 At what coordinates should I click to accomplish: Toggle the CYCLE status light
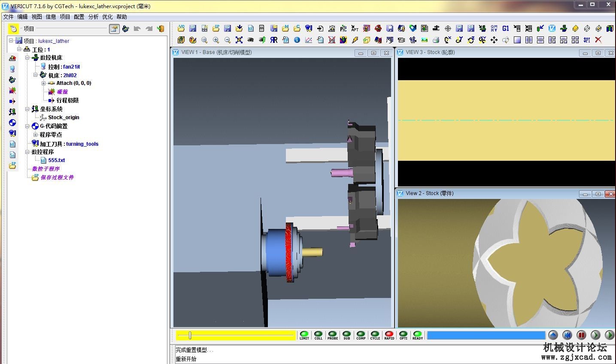point(375,335)
